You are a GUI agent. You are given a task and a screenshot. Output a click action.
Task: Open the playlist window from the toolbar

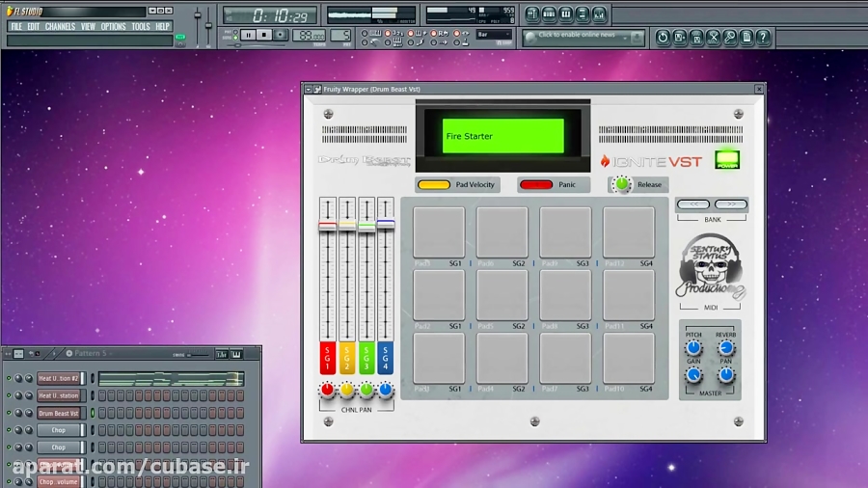point(532,14)
